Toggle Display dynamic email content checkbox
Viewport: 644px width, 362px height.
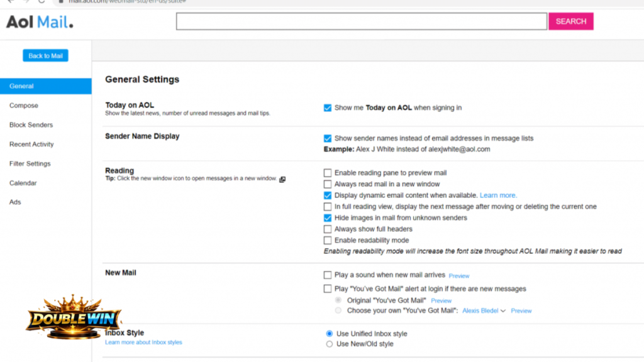[327, 196]
